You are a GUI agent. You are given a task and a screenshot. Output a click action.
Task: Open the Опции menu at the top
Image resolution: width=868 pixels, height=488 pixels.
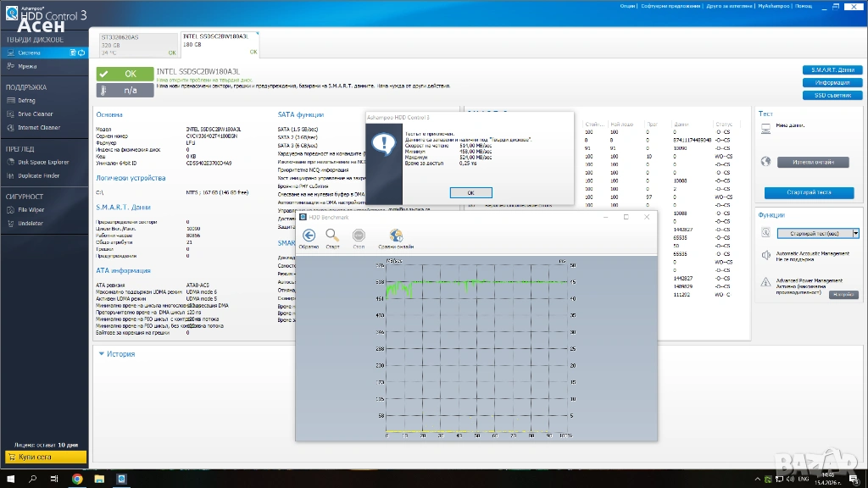click(x=627, y=5)
